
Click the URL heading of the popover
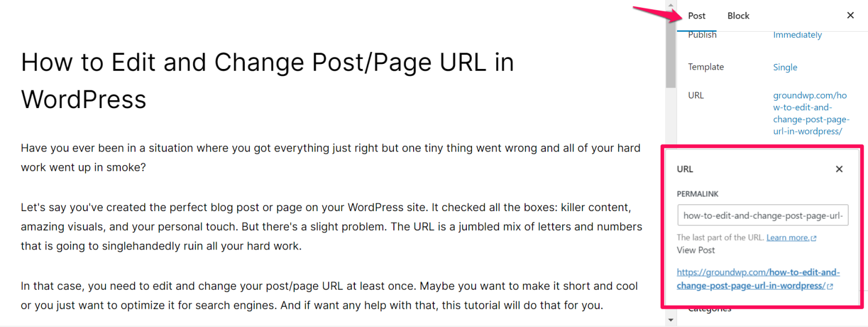tap(685, 169)
